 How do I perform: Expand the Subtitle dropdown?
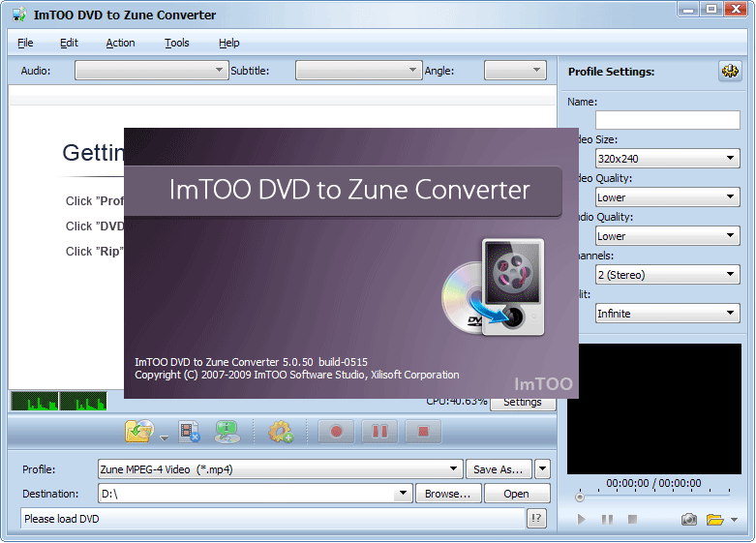(x=359, y=71)
